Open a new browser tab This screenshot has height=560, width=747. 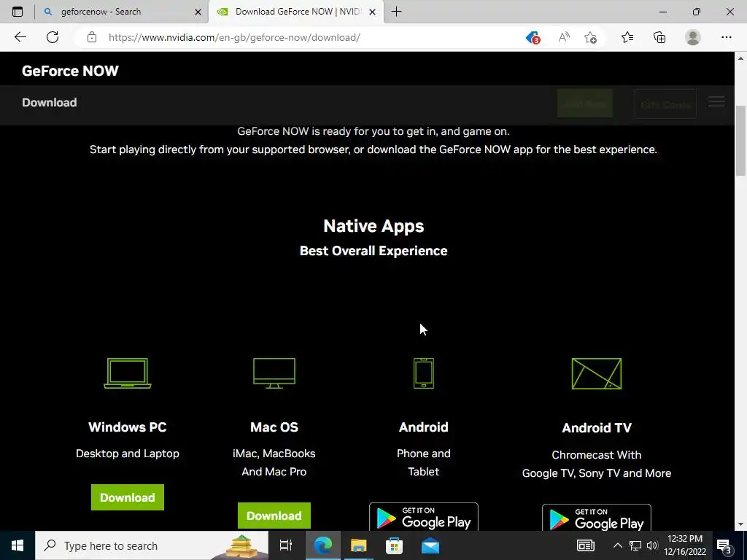(396, 12)
